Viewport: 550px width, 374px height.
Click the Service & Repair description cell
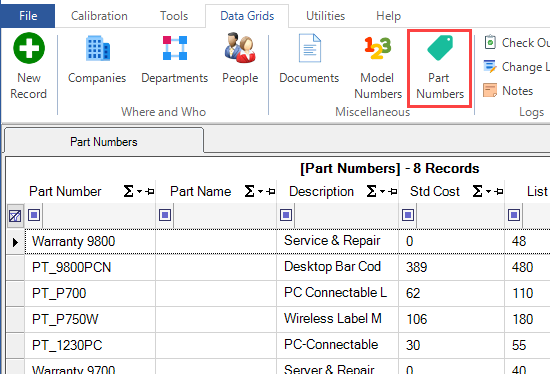(337, 241)
